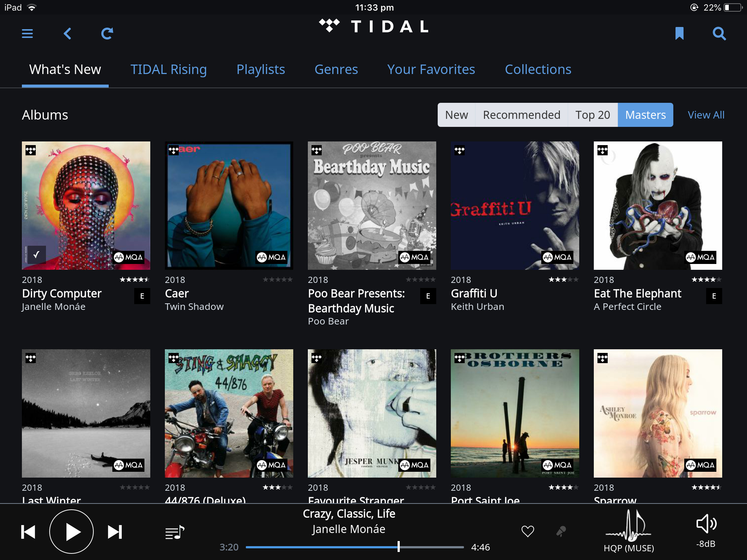Open the A Perfect Circle artist link
Screen dimensions: 747x560
[627, 307]
